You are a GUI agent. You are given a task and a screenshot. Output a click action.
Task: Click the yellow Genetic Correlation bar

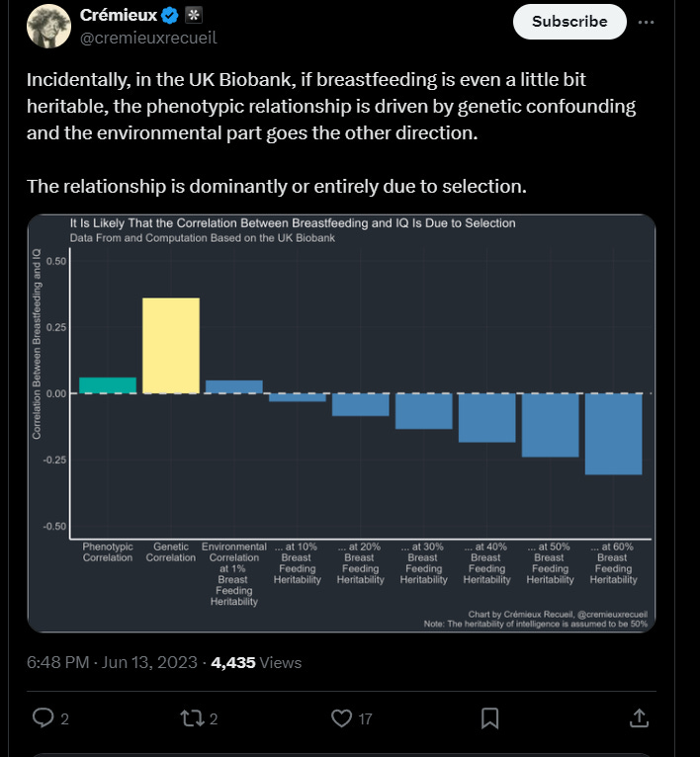coord(171,345)
